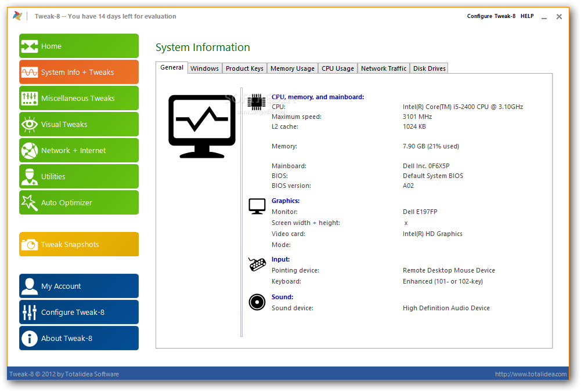
Task: Select the 3101 MHz speed value
Action: (417, 117)
